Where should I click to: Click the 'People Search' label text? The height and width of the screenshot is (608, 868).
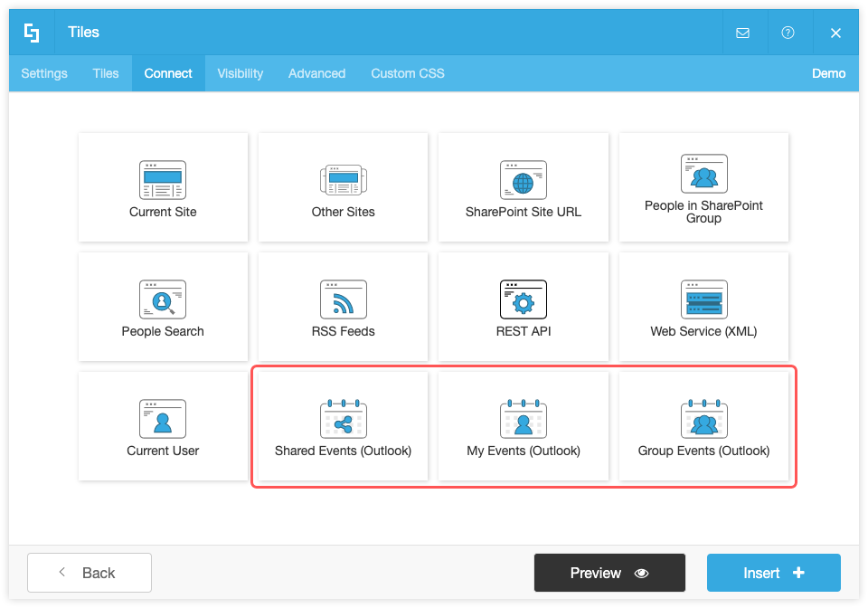[163, 331]
